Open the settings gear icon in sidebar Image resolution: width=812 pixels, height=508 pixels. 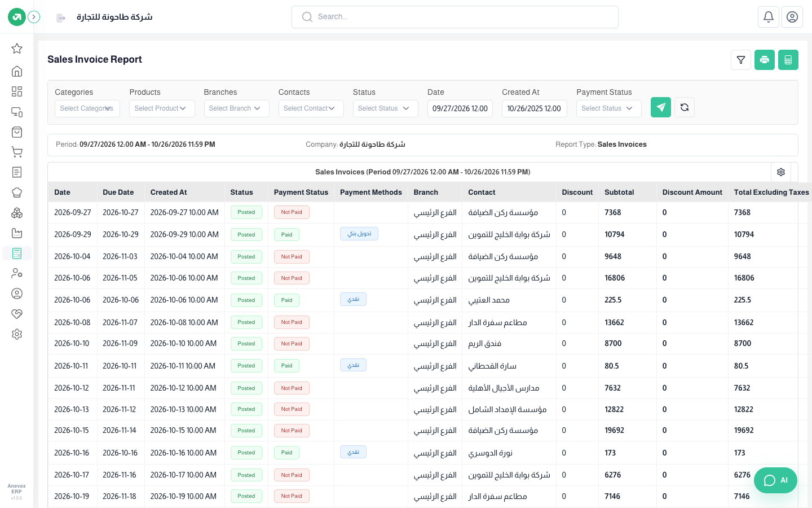[17, 334]
